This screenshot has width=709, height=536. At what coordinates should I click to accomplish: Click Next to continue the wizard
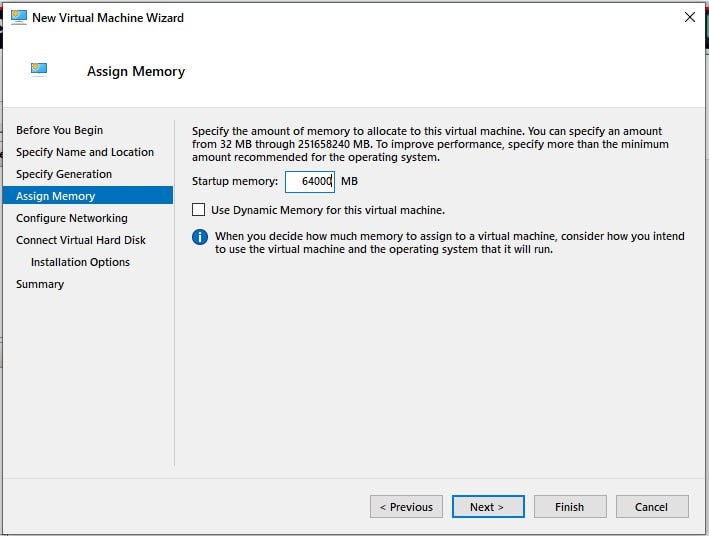(x=487, y=507)
